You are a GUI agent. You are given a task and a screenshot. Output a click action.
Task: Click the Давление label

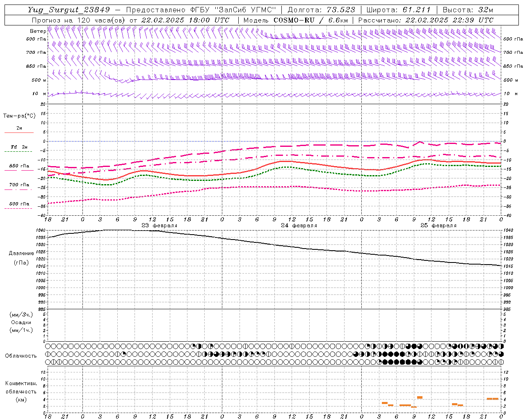click(x=21, y=253)
